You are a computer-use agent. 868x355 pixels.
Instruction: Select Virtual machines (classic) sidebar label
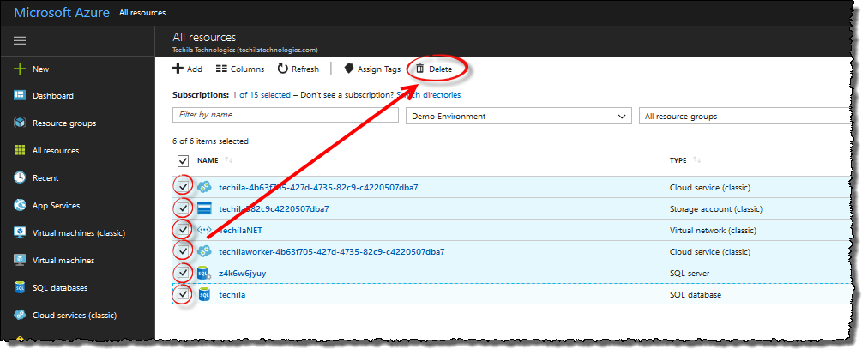[79, 233]
